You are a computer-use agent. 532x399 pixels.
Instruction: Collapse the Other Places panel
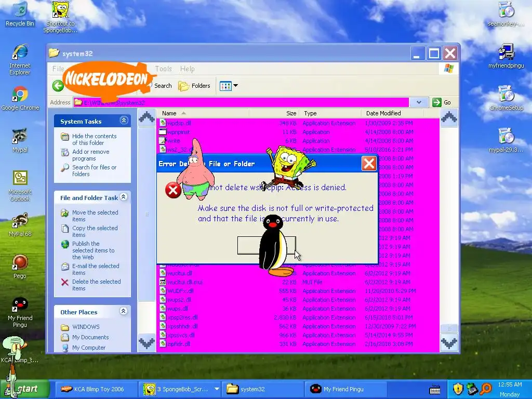[124, 311]
